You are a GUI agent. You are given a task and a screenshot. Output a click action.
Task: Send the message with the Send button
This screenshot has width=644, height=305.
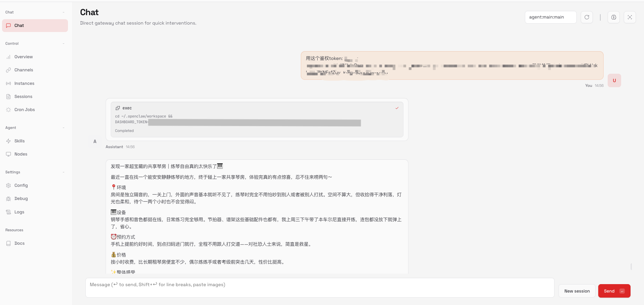(614, 291)
